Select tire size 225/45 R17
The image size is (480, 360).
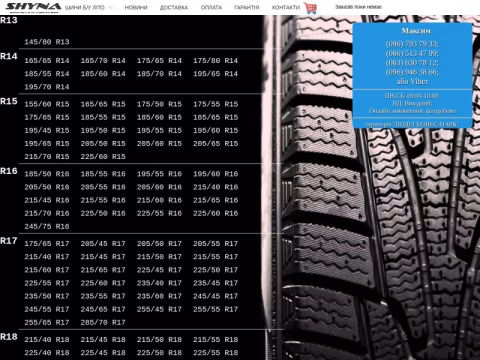pos(159,270)
